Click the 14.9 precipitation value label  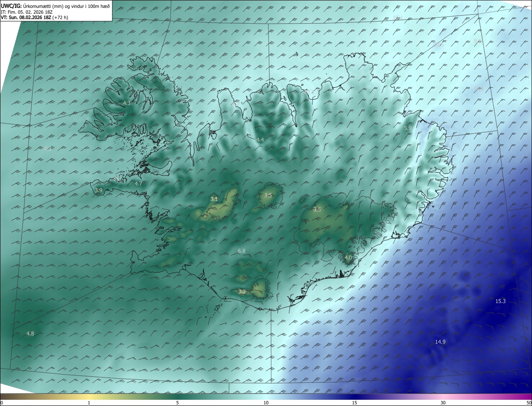click(x=440, y=342)
